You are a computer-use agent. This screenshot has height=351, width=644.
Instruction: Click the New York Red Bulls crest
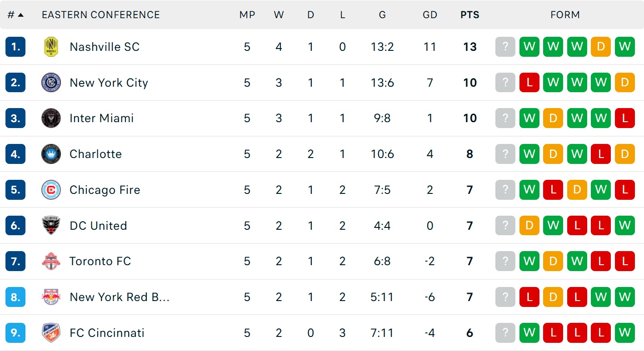tap(51, 297)
